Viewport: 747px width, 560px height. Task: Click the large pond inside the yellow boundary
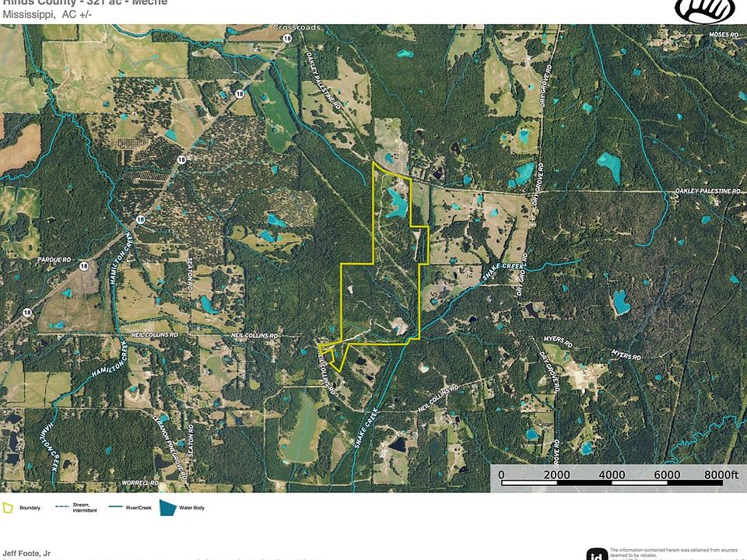point(398,205)
